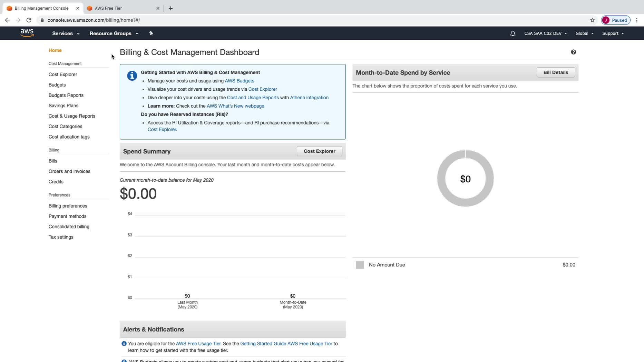Open the AWS What's New webpage link
644x362 pixels.
[x=235, y=106]
